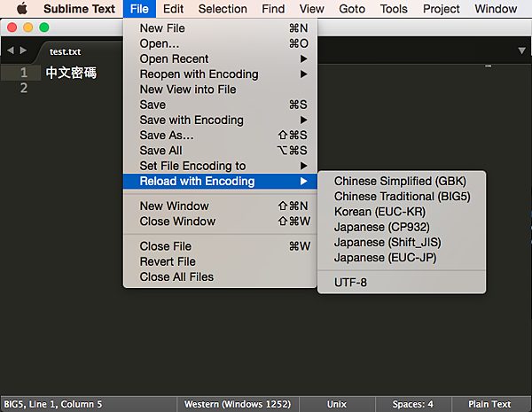Reload with Chinese Traditional (BIG5) encoding

(402, 197)
